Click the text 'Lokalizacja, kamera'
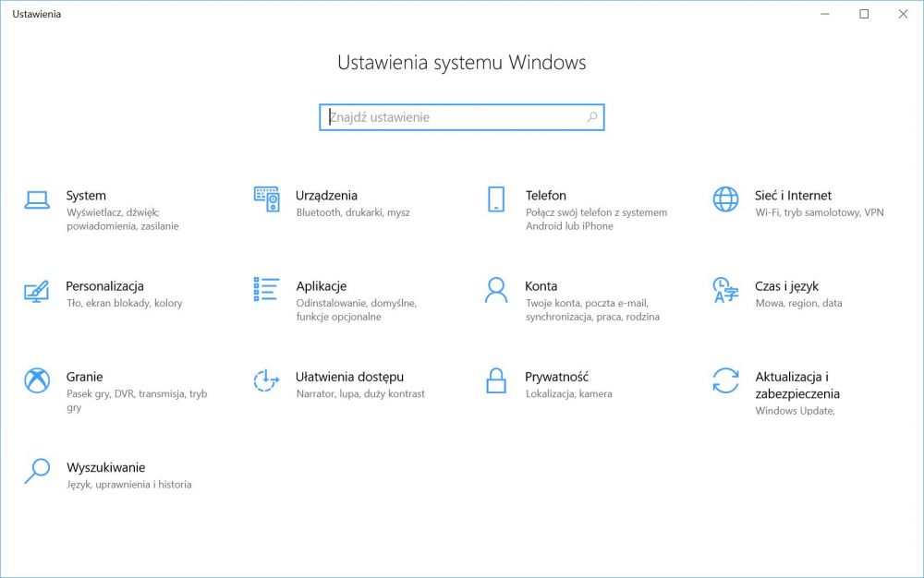Viewport: 924px width, 578px height. tap(568, 393)
